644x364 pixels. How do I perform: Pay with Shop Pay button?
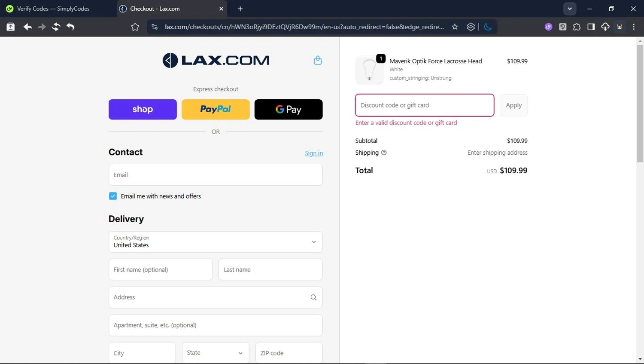[x=143, y=109]
